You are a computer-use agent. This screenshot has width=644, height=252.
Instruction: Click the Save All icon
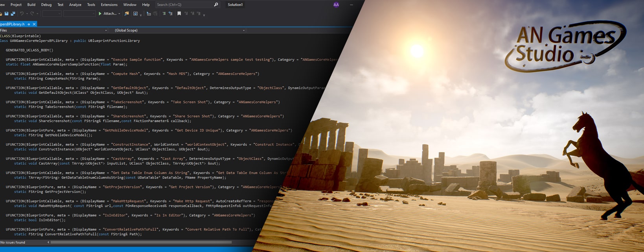(x=13, y=14)
